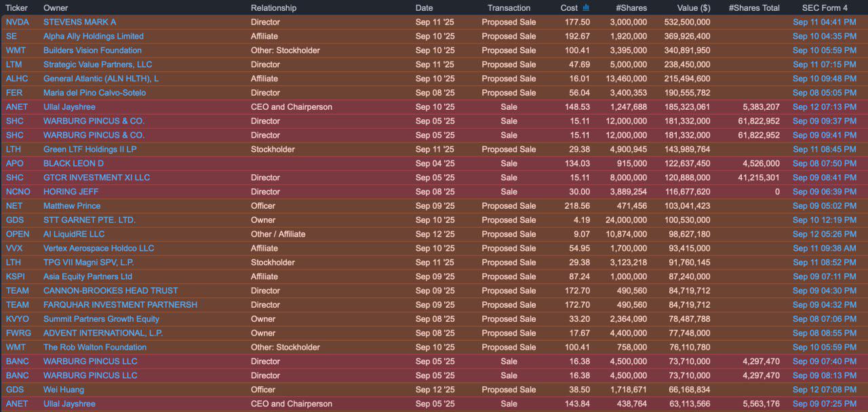The height and width of the screenshot is (412, 868).
Task: Open the NET ticker link
Action: coord(14,206)
